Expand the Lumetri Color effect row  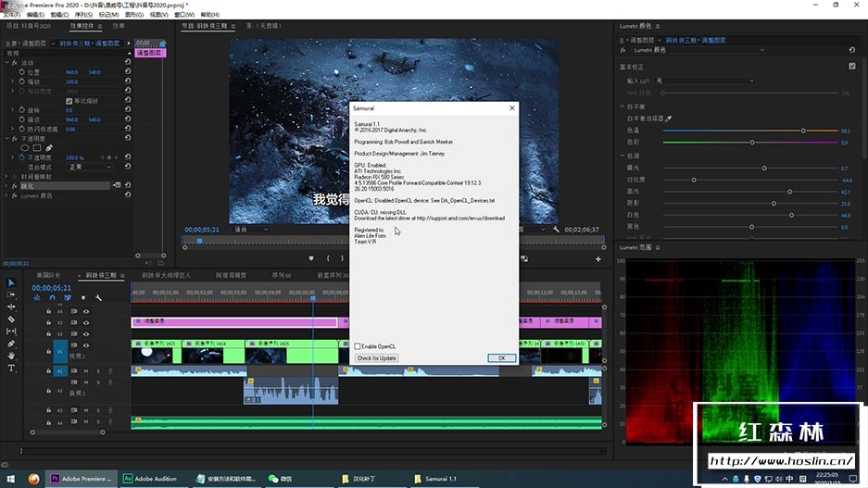6,195
